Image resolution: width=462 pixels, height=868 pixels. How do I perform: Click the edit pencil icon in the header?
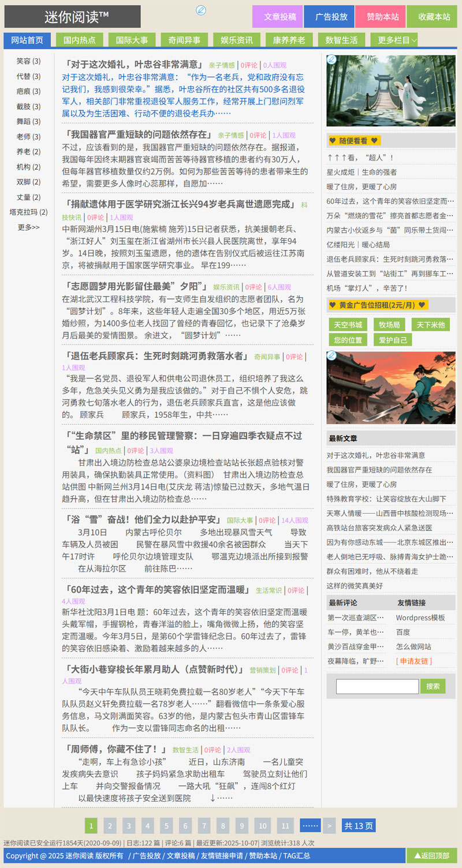coord(201,10)
